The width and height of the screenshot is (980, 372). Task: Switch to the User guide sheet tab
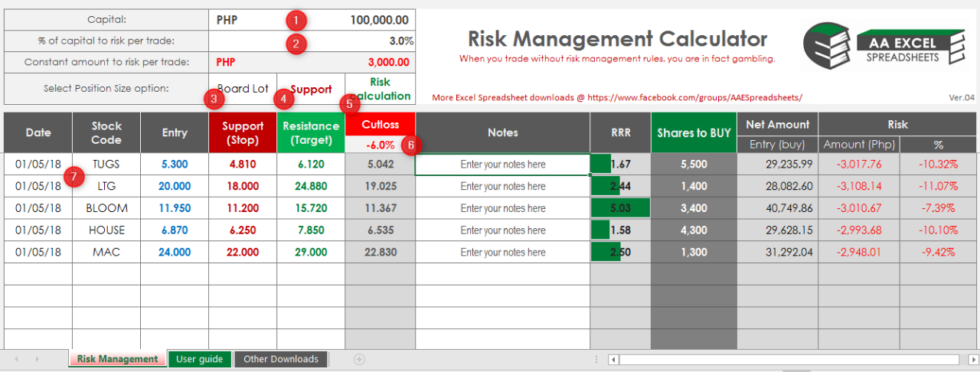click(199, 359)
